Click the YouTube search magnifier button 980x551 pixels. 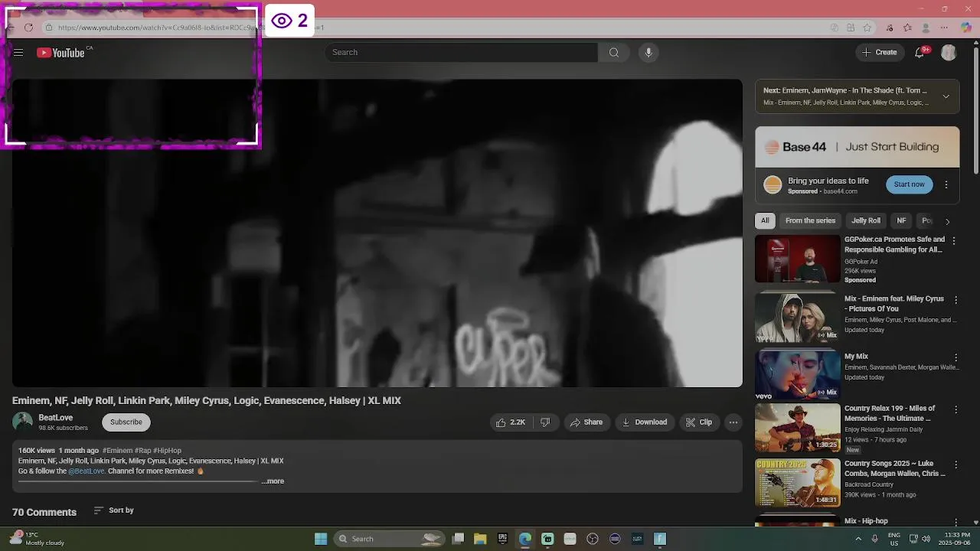(613, 52)
